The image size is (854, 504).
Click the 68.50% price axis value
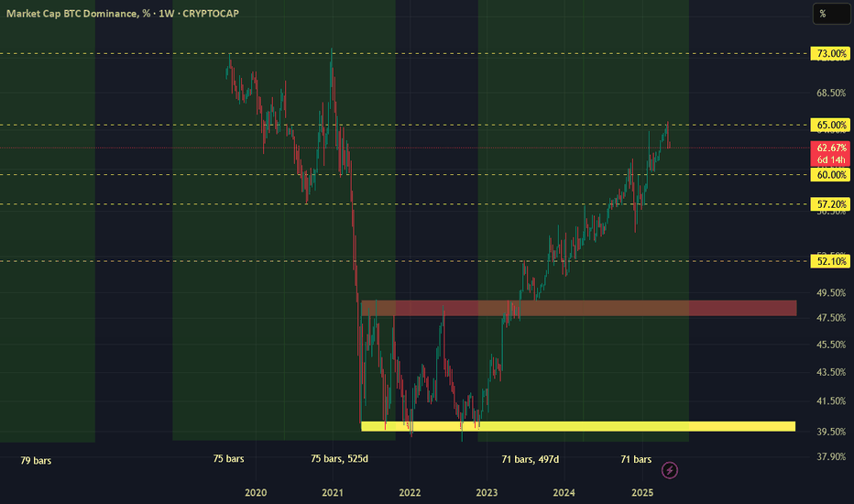(831, 93)
